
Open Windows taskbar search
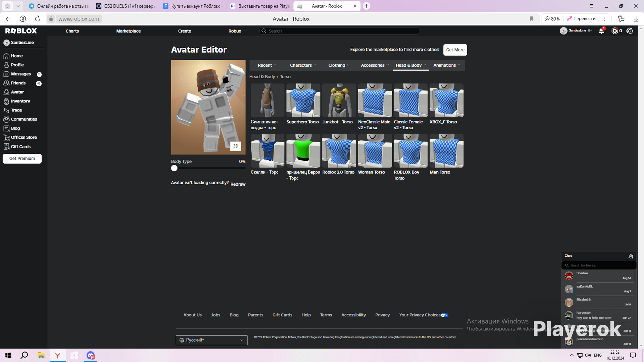point(24,355)
